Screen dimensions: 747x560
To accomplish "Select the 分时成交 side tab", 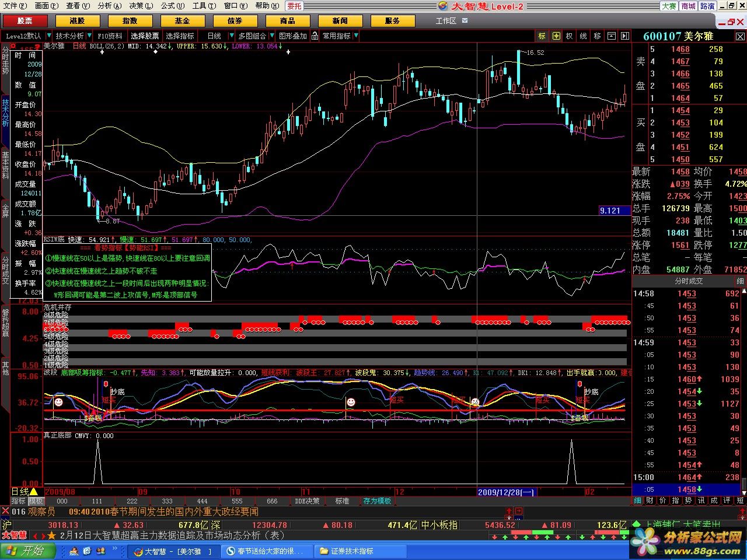I will click(x=5, y=270).
